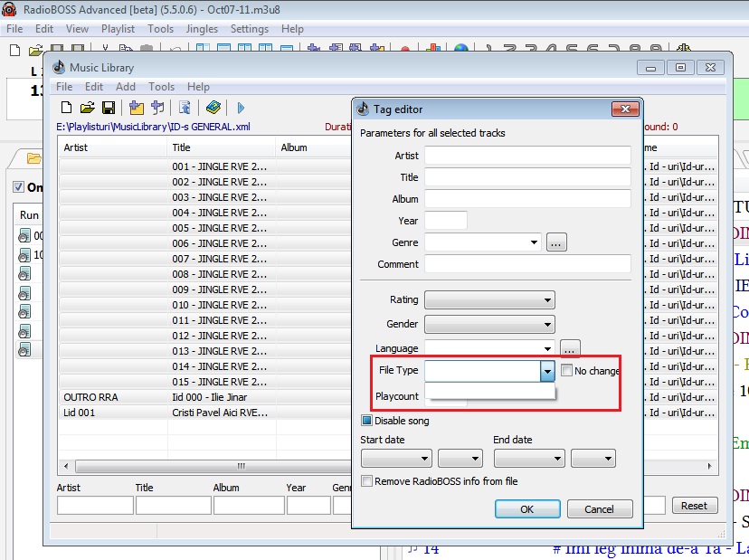The image size is (749, 560).
Task: Open Music Library's Edit menu
Action: click(x=94, y=87)
